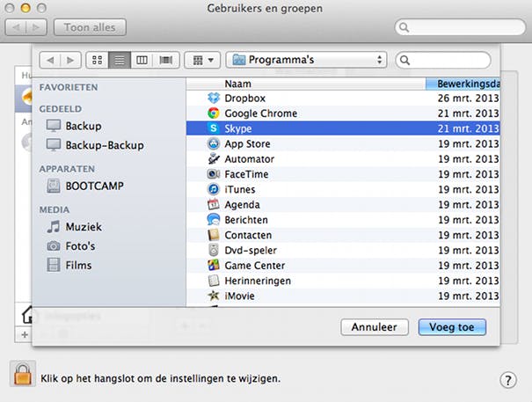The image size is (532, 402).
Task: Click the Voeg toe button
Action: pos(452,327)
